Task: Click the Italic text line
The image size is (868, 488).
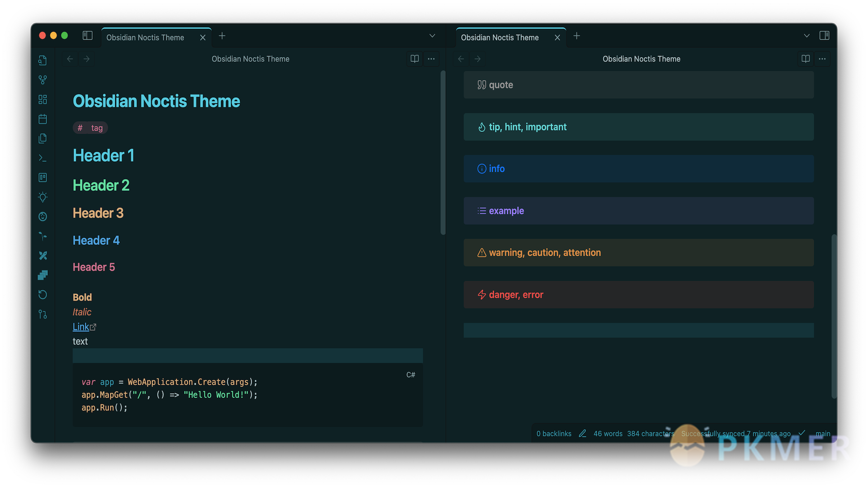Action: coord(82,312)
